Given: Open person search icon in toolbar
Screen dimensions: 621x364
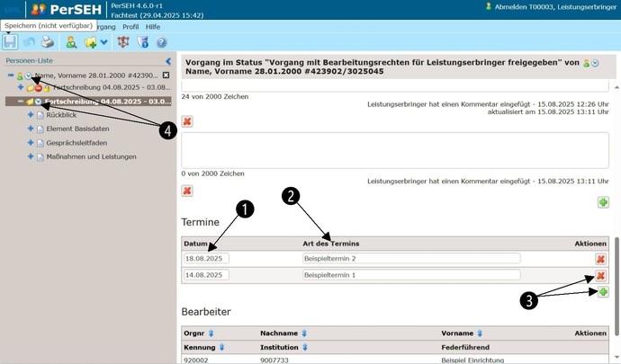Looking at the screenshot, I should 71,42.
